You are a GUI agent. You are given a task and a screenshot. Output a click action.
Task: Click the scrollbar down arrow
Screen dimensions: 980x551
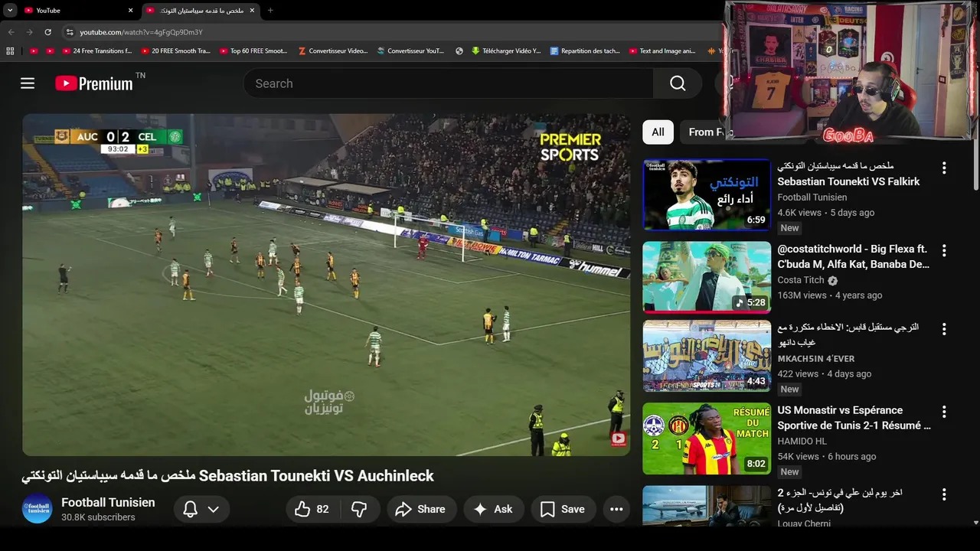975,523
